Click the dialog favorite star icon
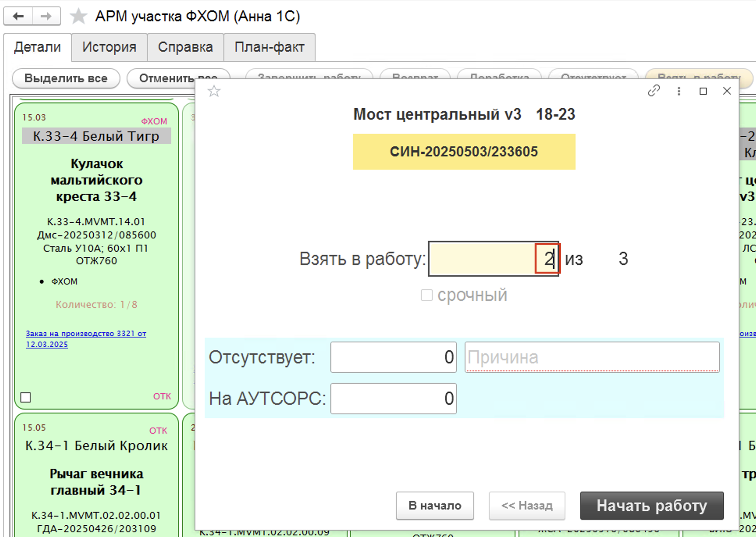756x537 pixels. coord(214,91)
